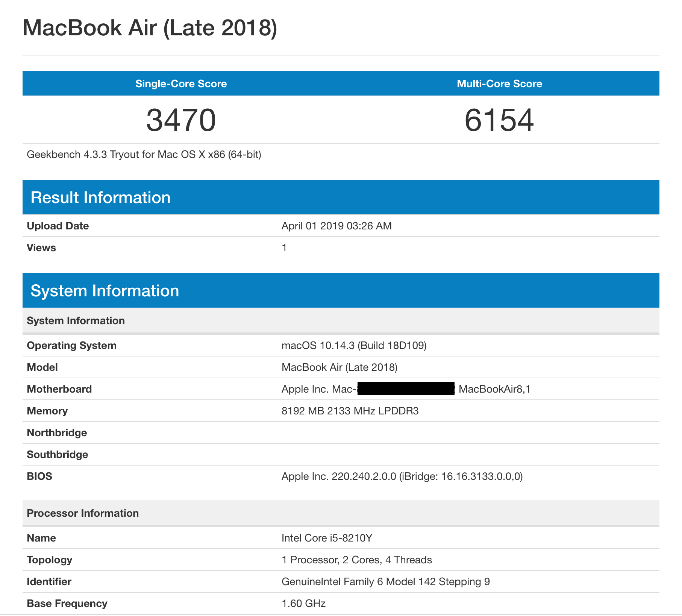Click the Geekbench 4.3.3 Tryout version text
Image resolution: width=682 pixels, height=616 pixels.
(x=144, y=155)
